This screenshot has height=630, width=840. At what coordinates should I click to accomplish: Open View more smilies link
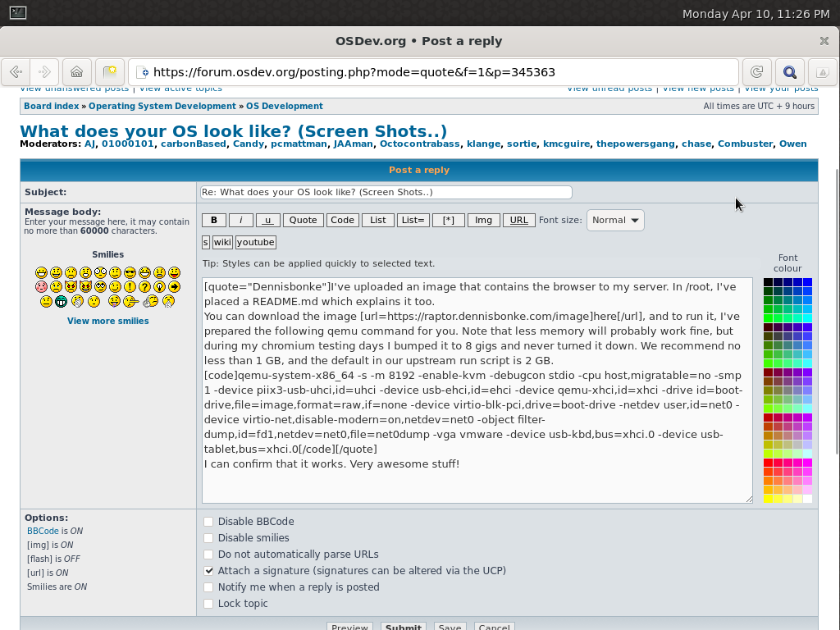(107, 321)
